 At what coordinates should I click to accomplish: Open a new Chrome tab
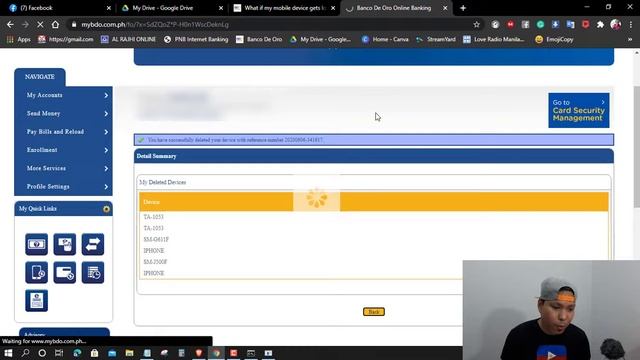[463, 8]
